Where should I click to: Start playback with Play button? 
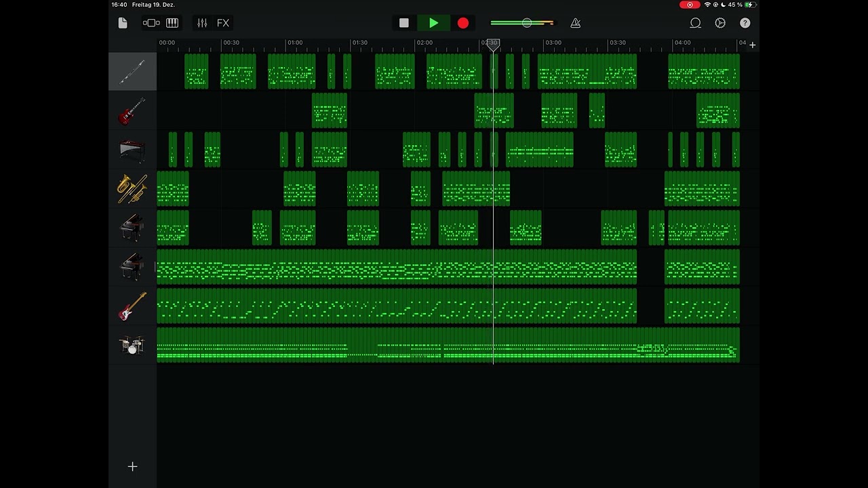(x=433, y=23)
